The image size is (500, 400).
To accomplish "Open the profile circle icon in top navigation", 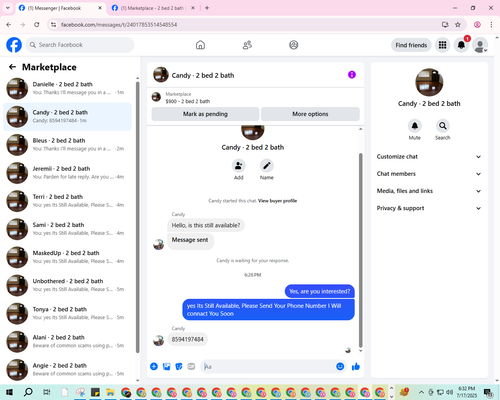I will coord(294,45).
